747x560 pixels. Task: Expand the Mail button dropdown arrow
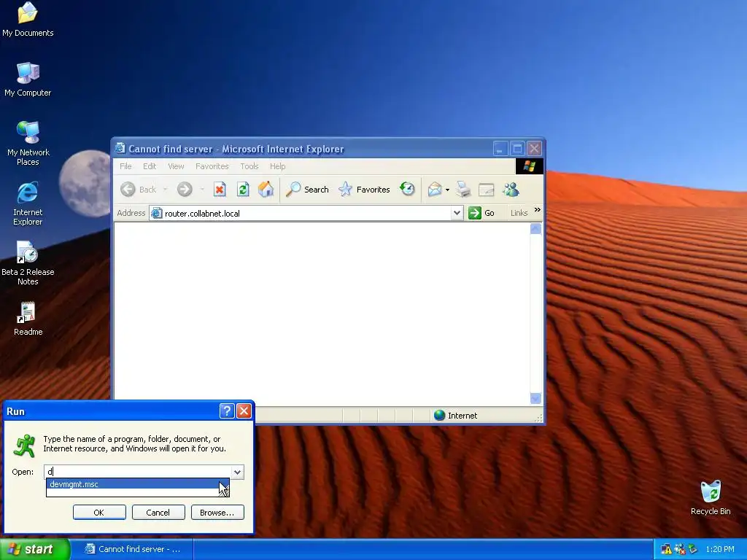point(447,190)
